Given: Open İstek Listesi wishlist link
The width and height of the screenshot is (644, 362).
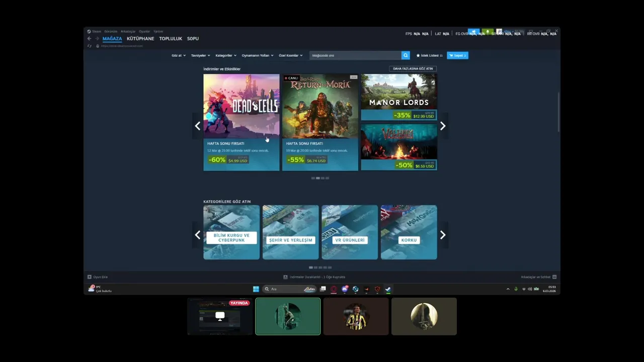Looking at the screenshot, I should coord(429,55).
